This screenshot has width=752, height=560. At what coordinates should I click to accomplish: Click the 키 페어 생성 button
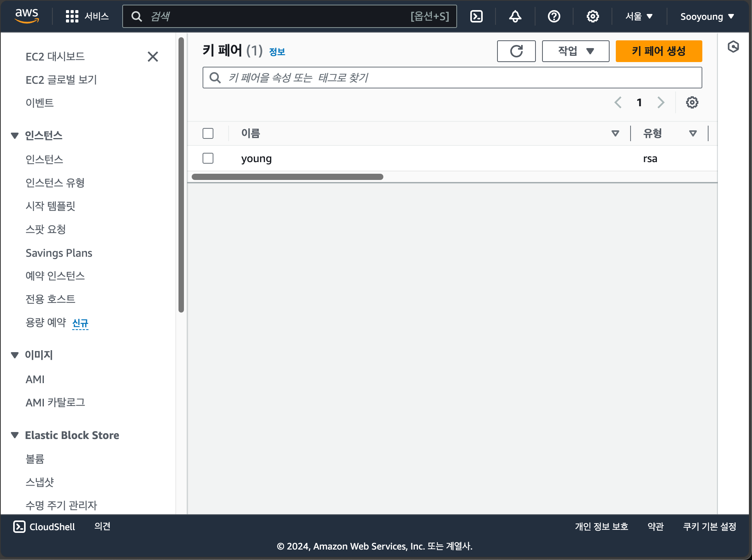(658, 51)
